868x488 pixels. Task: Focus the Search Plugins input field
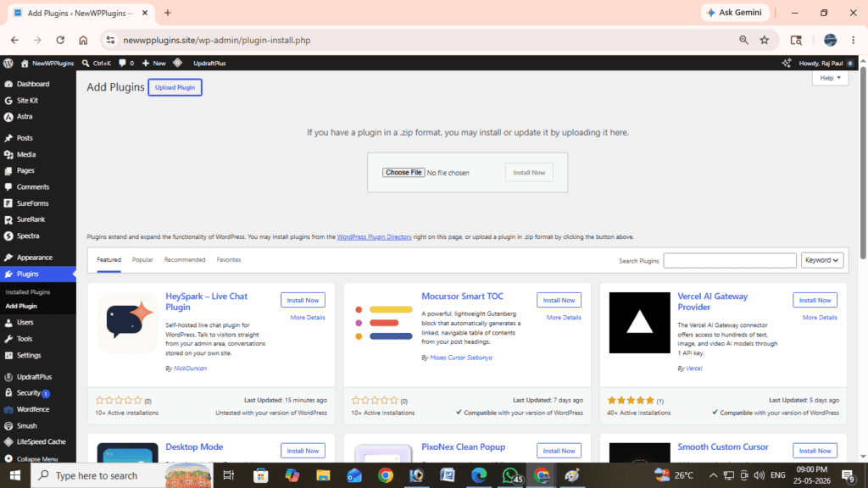[x=730, y=261]
